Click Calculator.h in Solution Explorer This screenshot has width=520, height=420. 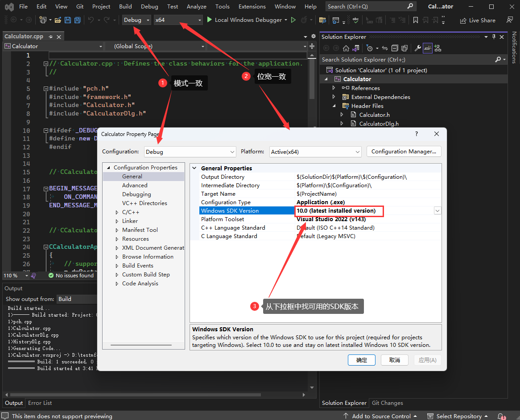coord(374,115)
